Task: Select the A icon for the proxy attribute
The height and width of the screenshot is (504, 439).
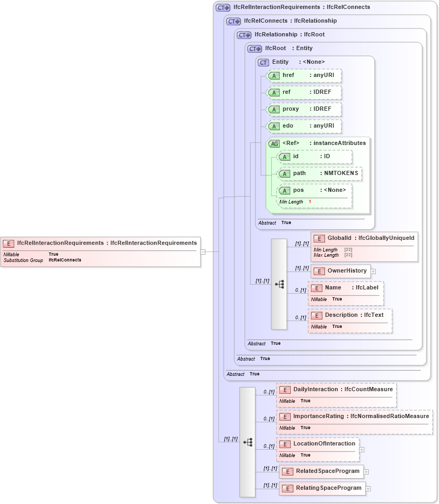Action: point(274,109)
